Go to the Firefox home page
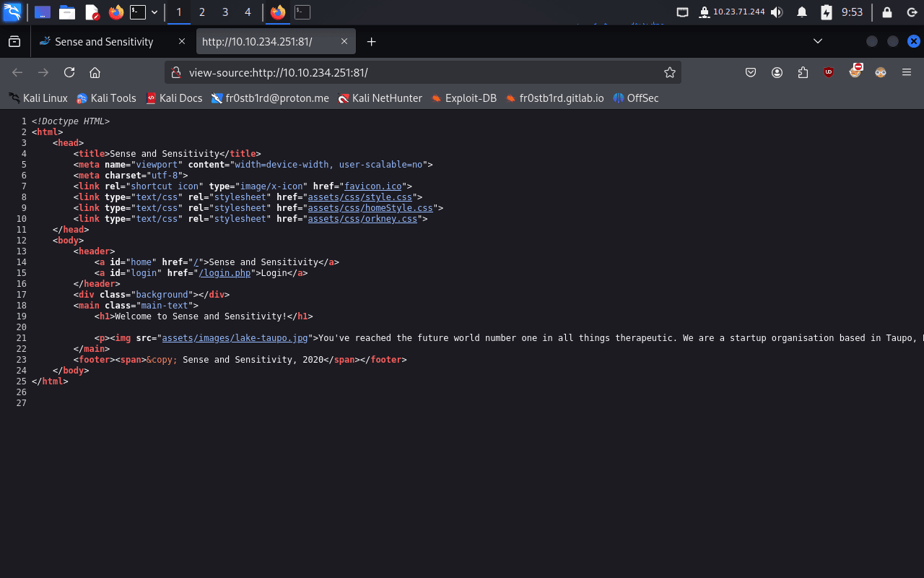 click(95, 72)
